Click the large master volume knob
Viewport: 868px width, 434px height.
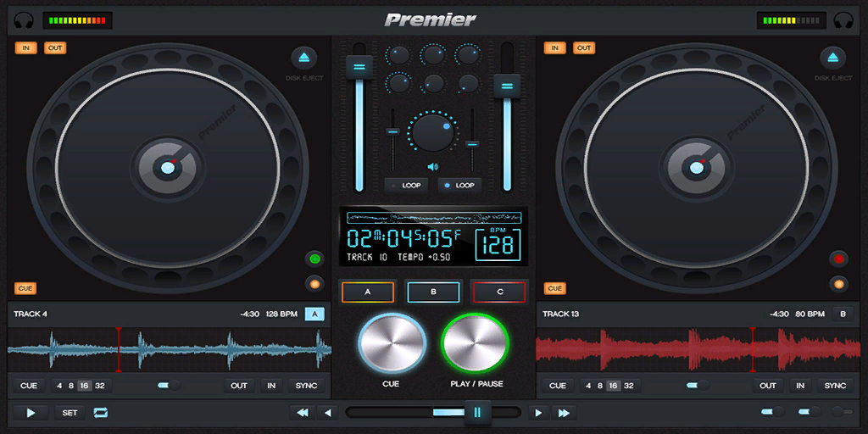point(433,133)
